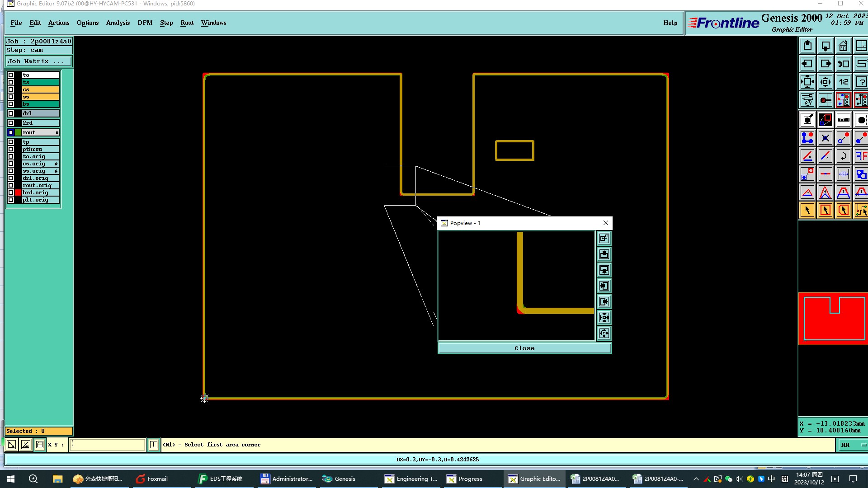
Task: Toggle the drl layer checkbox
Action: click(11, 113)
